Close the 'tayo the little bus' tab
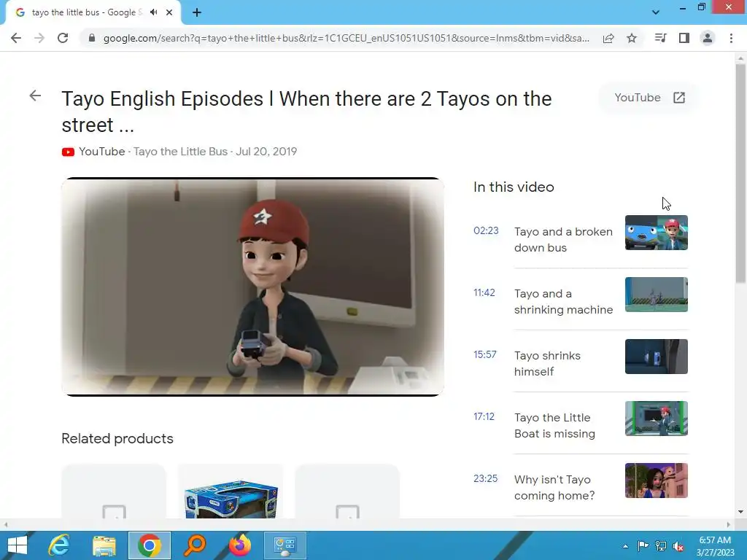The height and width of the screenshot is (560, 747). tap(169, 12)
